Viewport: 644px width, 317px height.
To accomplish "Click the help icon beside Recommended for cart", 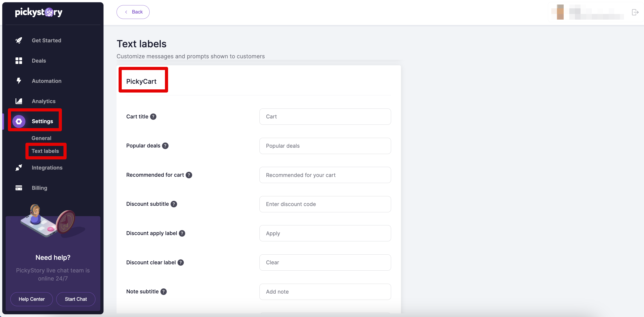I will pyautogui.click(x=189, y=175).
